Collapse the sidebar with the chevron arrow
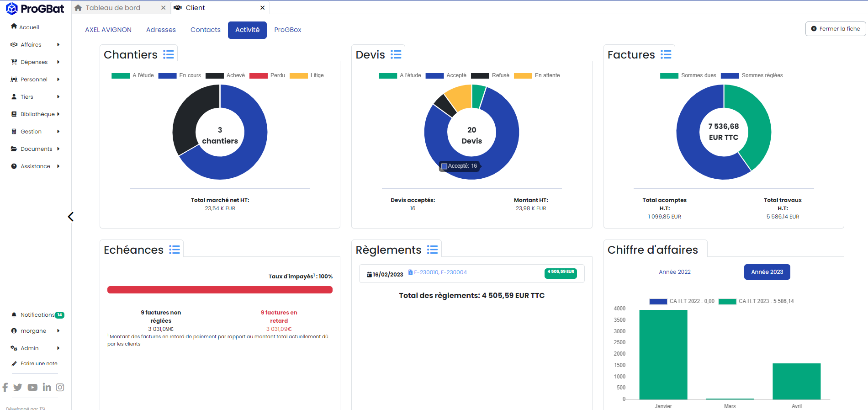The width and height of the screenshot is (868, 410). tap(71, 217)
